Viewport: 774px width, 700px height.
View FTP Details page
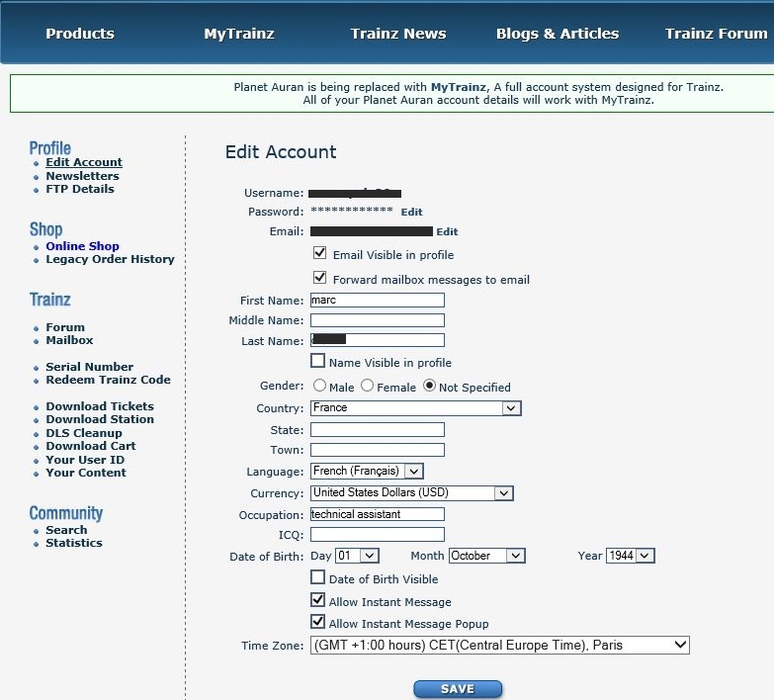pyautogui.click(x=80, y=189)
